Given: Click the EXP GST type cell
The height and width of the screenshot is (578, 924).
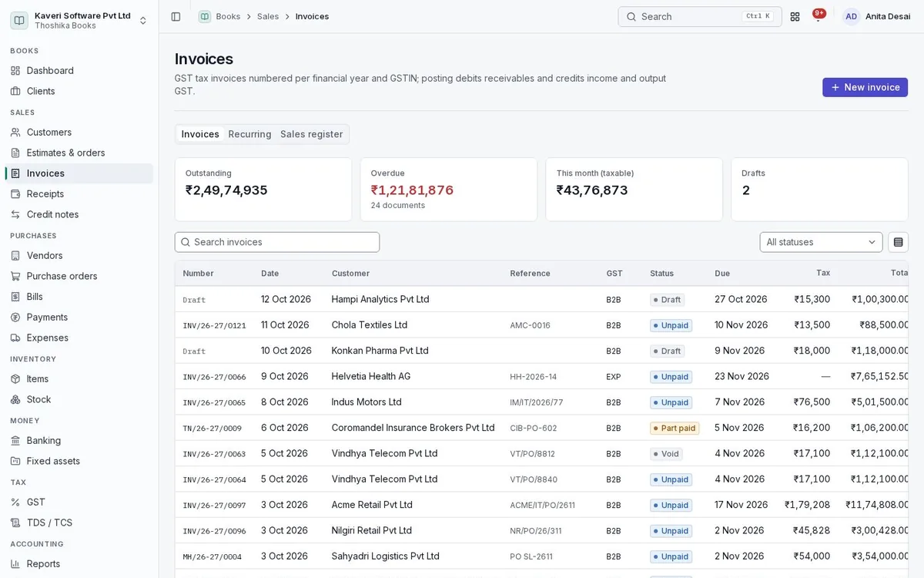Looking at the screenshot, I should tap(613, 377).
